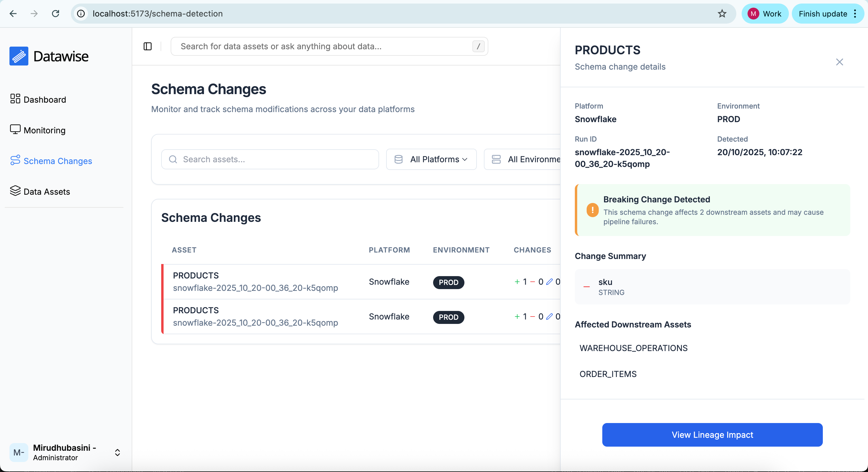Bookmark page with star icon
The image size is (868, 472).
tap(722, 14)
